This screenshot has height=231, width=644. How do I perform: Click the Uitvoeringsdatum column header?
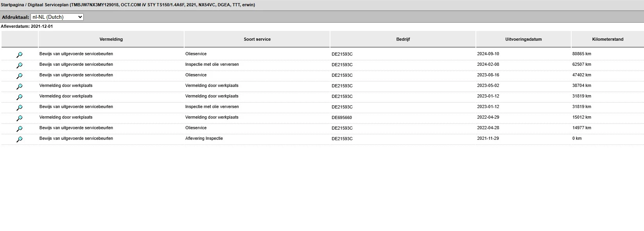(x=523, y=39)
